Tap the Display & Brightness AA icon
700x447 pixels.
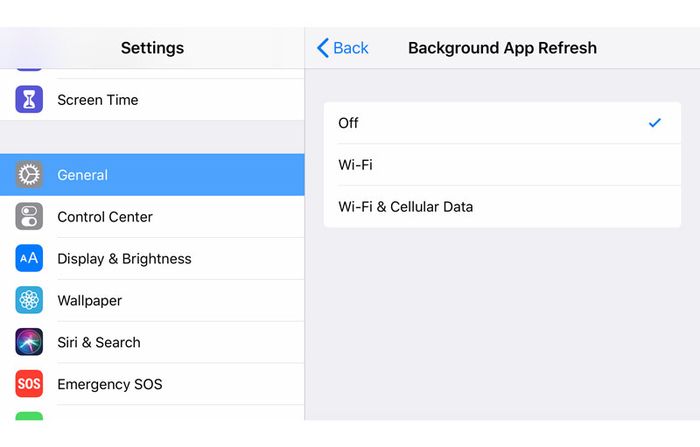pyautogui.click(x=29, y=258)
